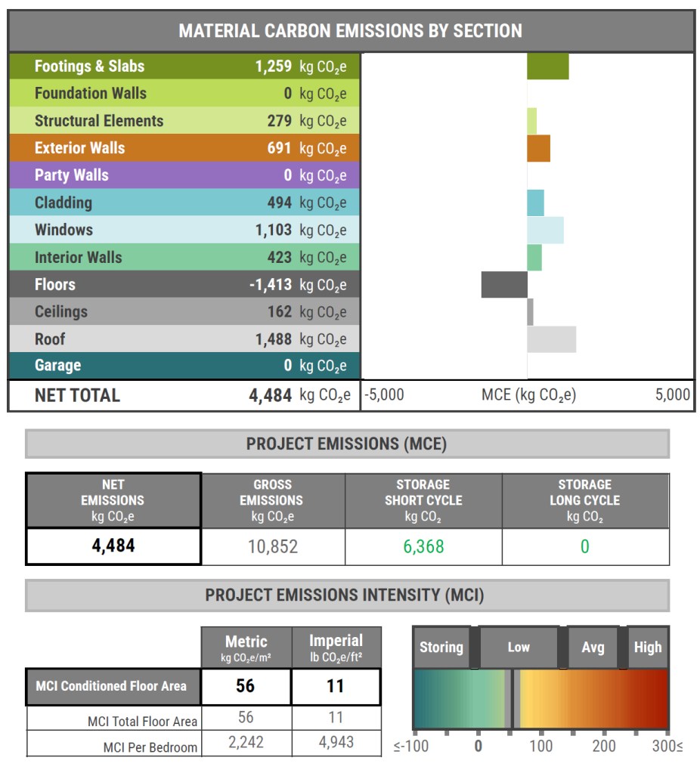Click the negative dark gray Floors bar
The width and height of the screenshot is (700, 773).
coord(503,284)
